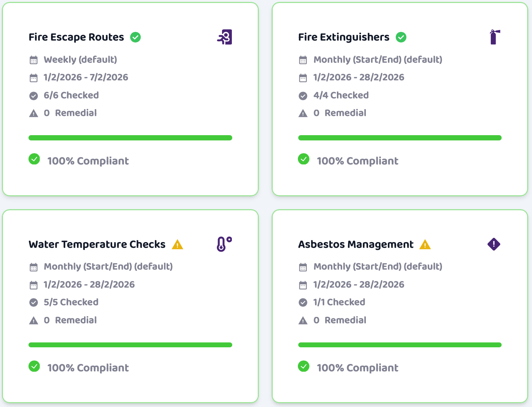The height and width of the screenshot is (407, 532).
Task: Click the 100% Compliant link on Asbestos Management
Action: click(x=358, y=368)
